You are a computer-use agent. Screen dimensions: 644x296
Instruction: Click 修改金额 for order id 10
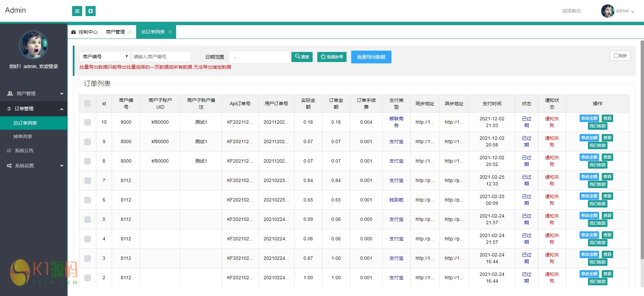pos(589,118)
